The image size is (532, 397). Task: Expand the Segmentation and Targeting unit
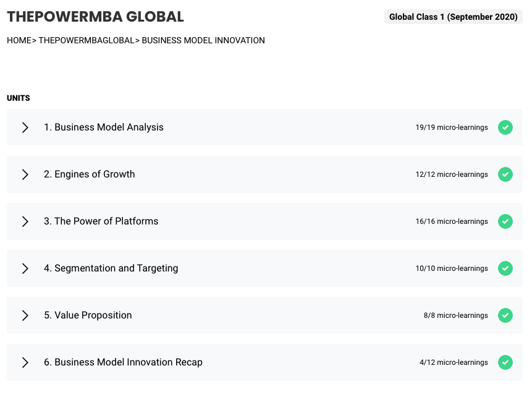pyautogui.click(x=25, y=268)
